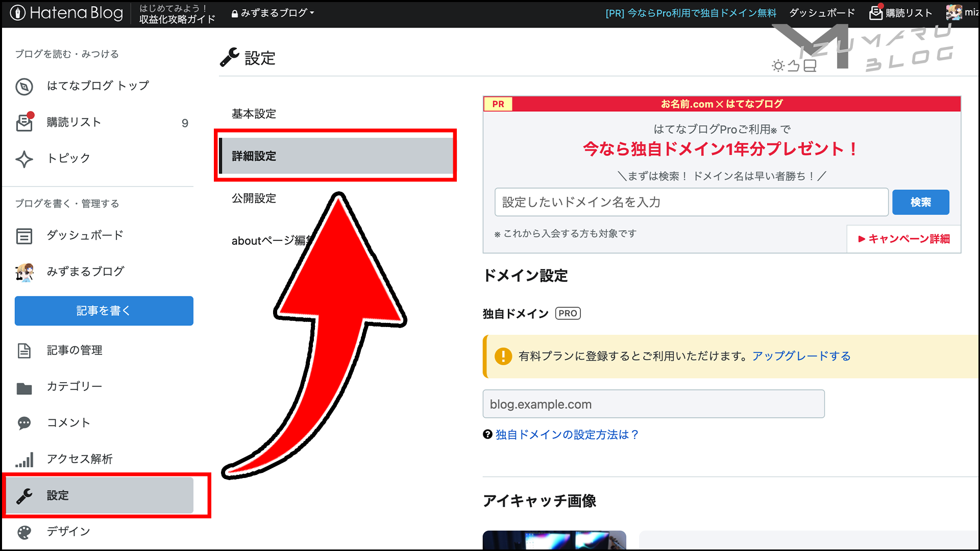Click the トピック star icon
This screenshot has height=551, width=980.
coord(24,159)
